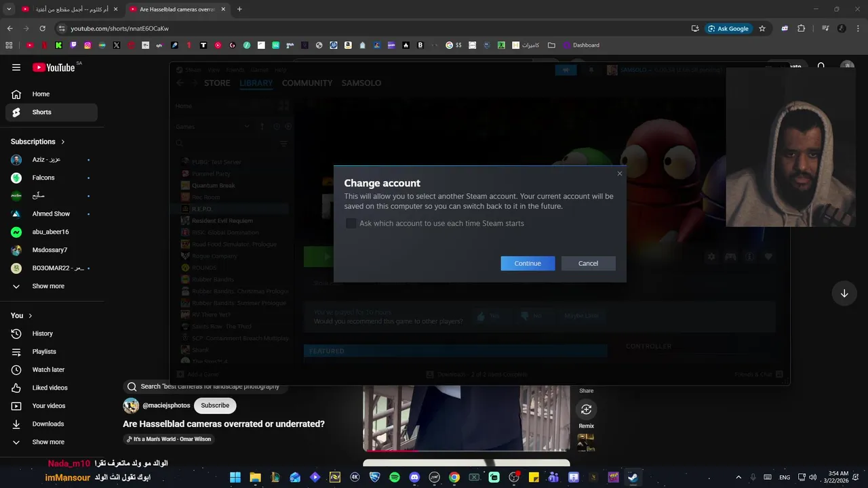The image size is (868, 488).
Task: Open the Instagram bookmark icon
Action: pyautogui.click(x=87, y=45)
